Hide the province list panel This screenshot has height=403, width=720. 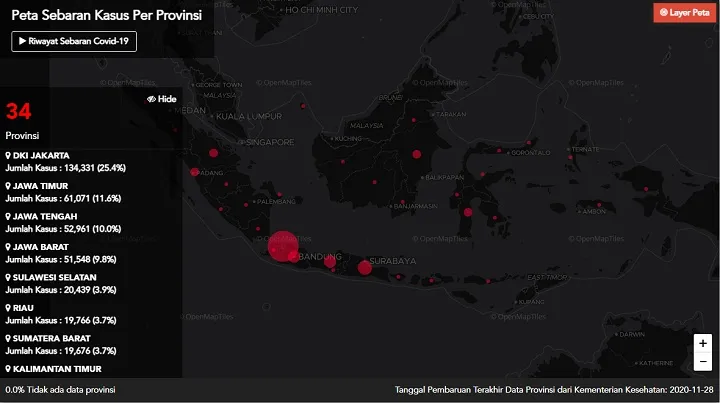[x=162, y=99]
